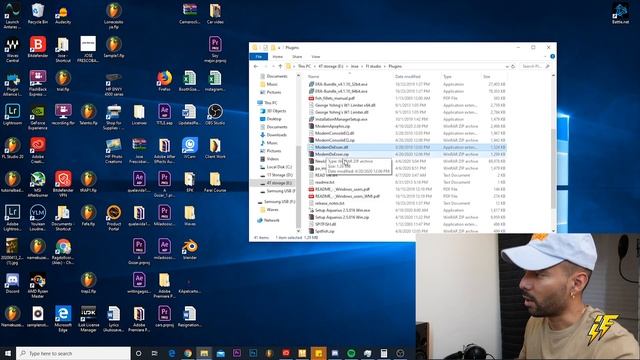This screenshot has width=640, height=360.
Task: Open the address bar history dropdown
Action: (507, 66)
